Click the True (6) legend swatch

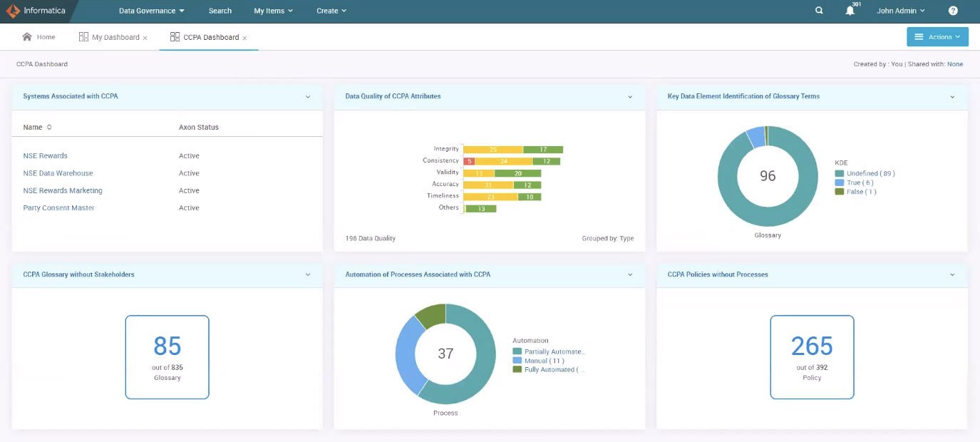(x=840, y=183)
